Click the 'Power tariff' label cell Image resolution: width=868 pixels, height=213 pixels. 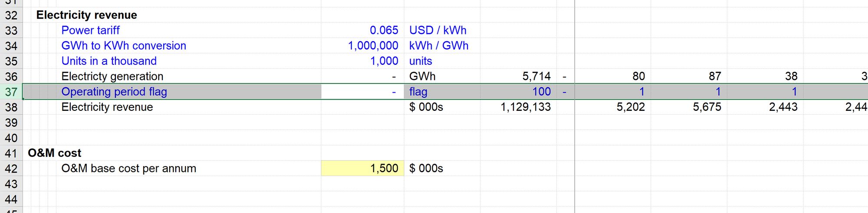(90, 30)
